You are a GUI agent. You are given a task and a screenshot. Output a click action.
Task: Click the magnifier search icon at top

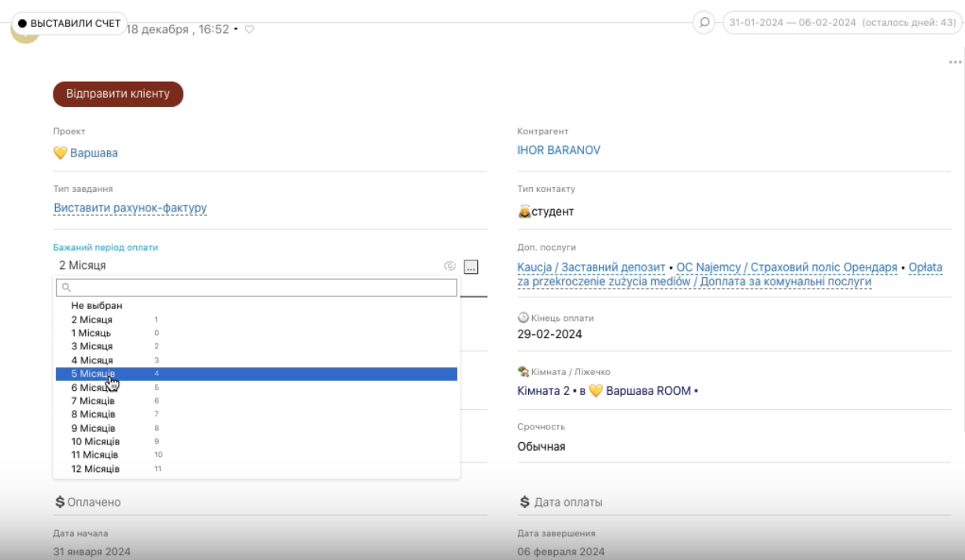(704, 23)
